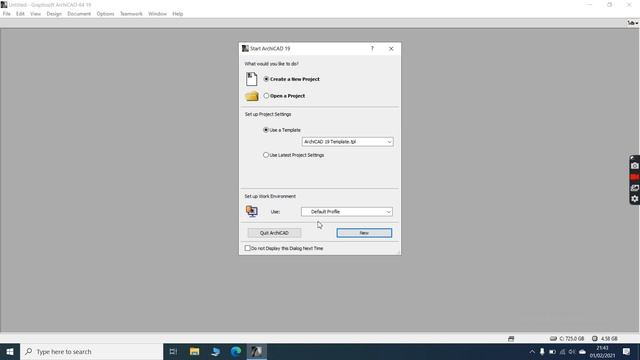
Task: Open recorder settings gear icon
Action: (x=635, y=199)
